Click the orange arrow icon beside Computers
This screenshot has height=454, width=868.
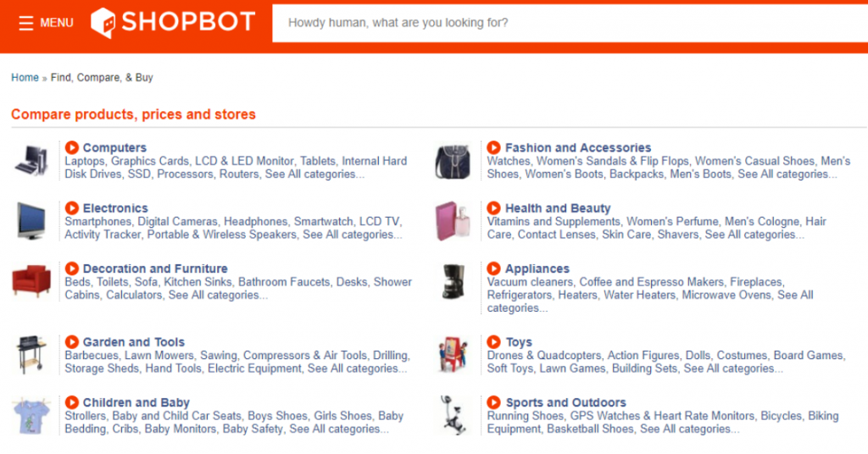tap(72, 147)
